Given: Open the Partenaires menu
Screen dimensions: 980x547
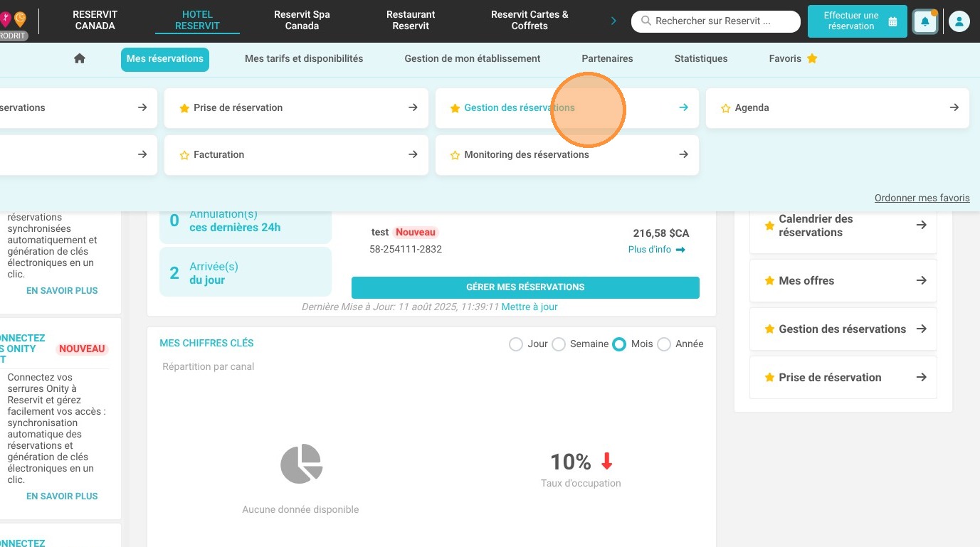Looking at the screenshot, I should (607, 59).
